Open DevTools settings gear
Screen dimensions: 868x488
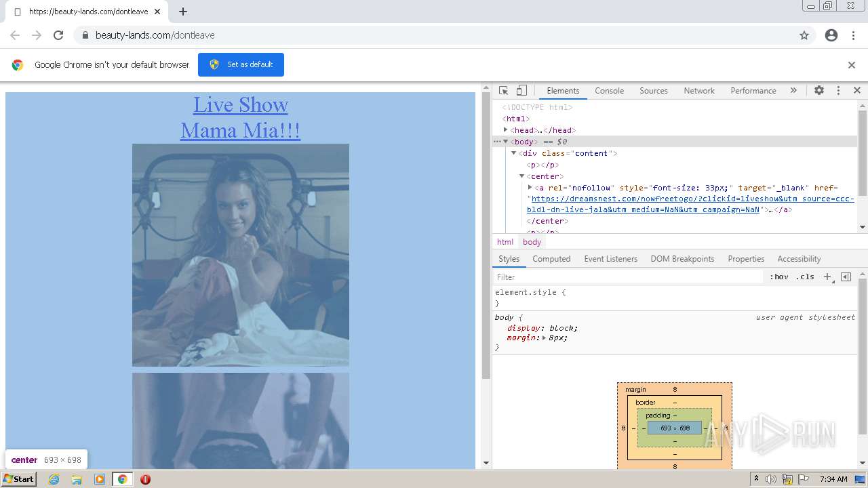(x=819, y=90)
